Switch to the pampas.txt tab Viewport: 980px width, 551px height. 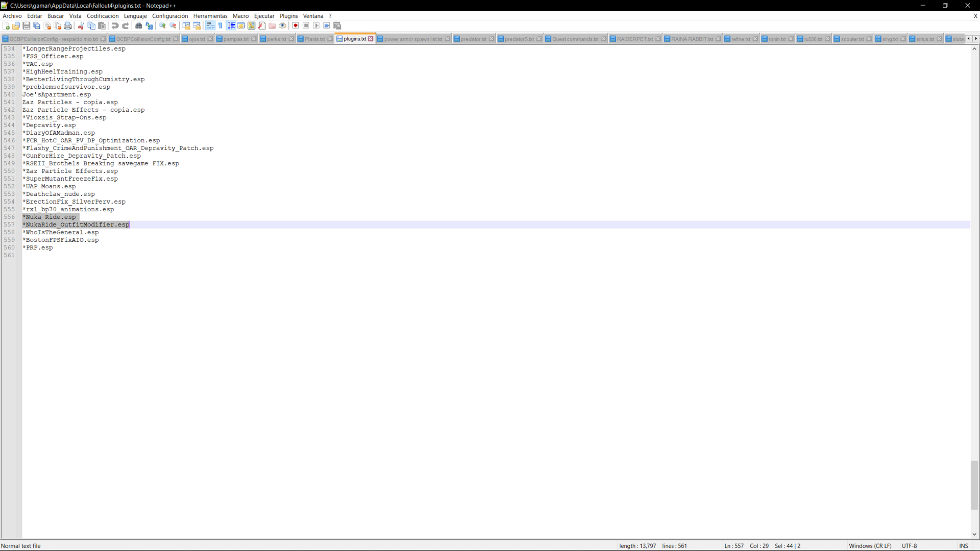[x=236, y=39]
